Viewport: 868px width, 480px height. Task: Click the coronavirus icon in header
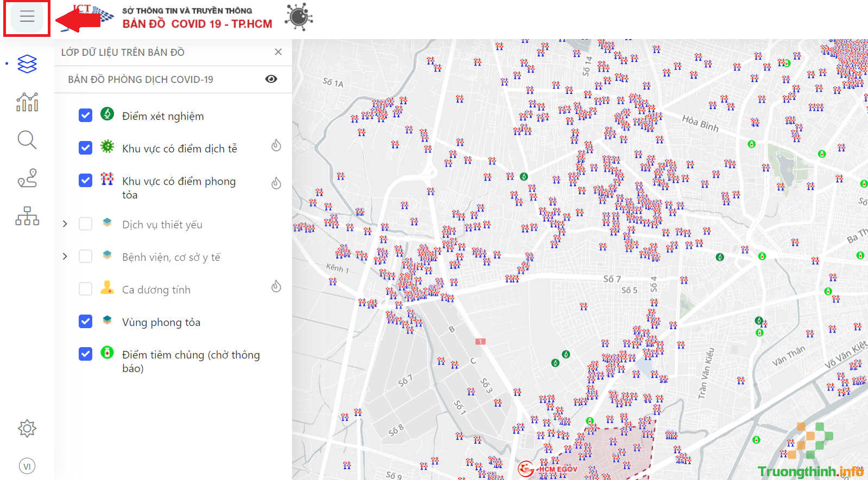click(299, 16)
